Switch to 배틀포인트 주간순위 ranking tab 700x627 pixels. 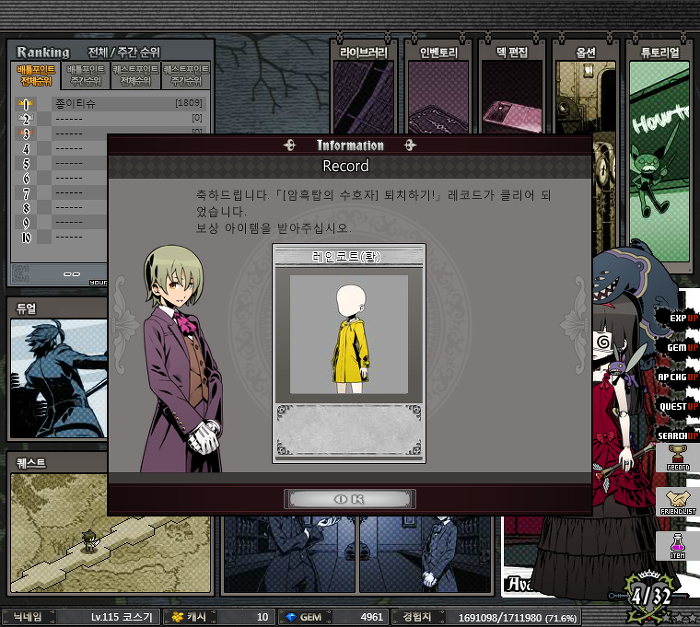click(x=85, y=75)
